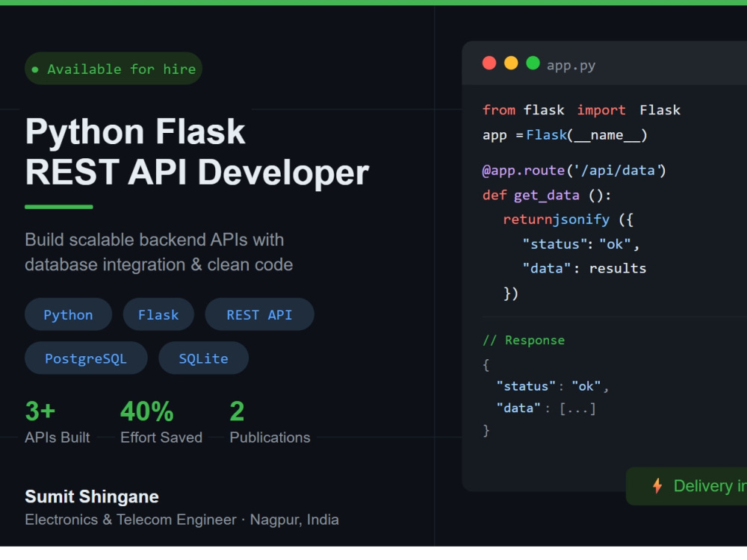Click 'database integration & clean code' text
747x560 pixels.
[158, 265]
